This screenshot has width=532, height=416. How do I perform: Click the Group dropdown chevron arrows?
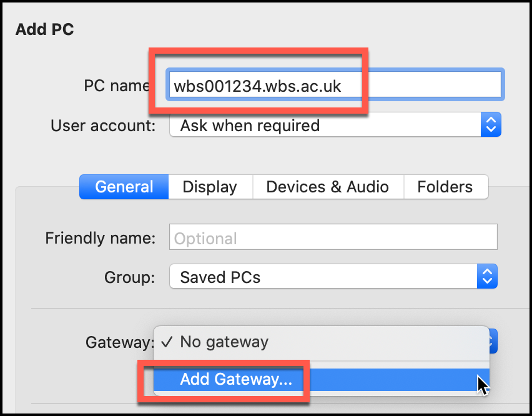(x=487, y=277)
